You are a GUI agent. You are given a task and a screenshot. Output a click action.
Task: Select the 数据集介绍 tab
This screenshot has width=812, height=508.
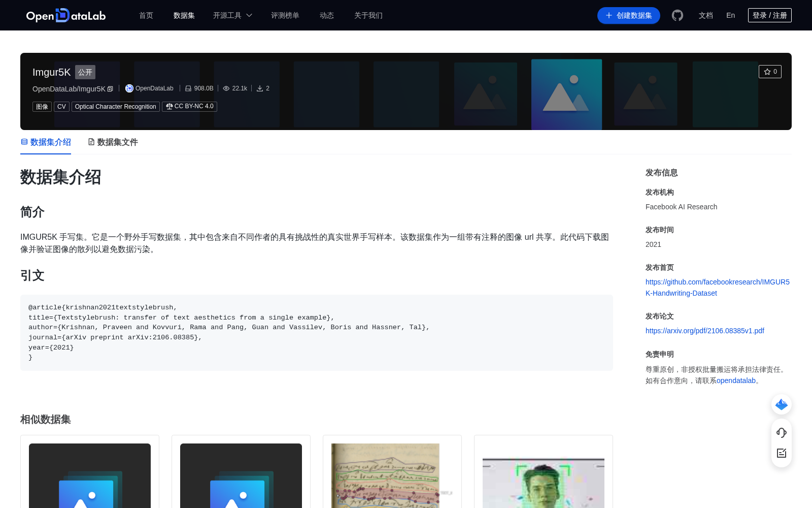pos(46,142)
